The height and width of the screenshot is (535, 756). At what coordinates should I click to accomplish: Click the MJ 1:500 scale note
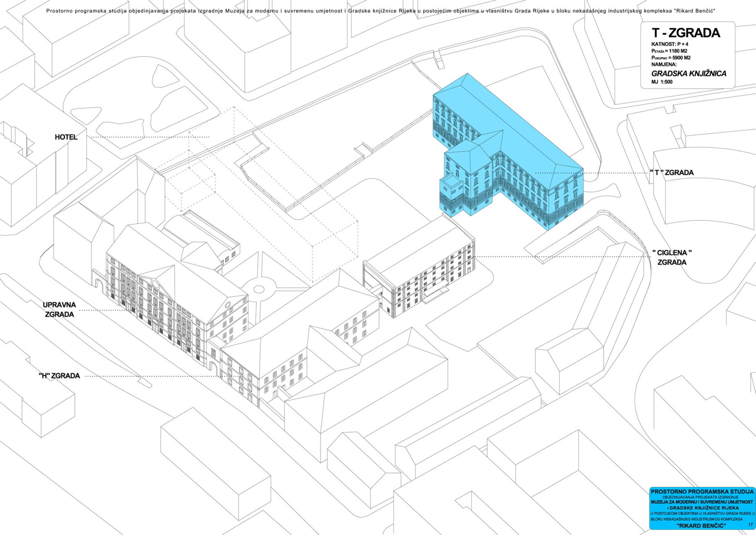click(662, 82)
